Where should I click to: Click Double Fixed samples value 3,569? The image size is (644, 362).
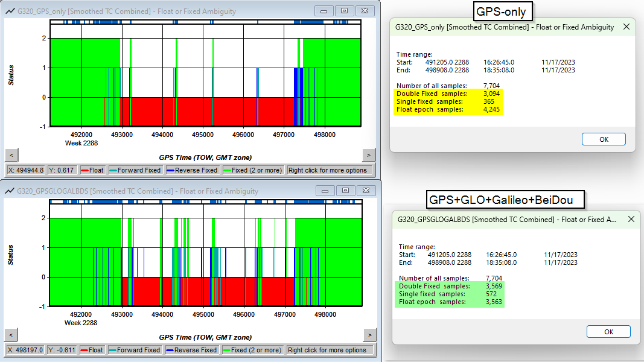click(494, 286)
